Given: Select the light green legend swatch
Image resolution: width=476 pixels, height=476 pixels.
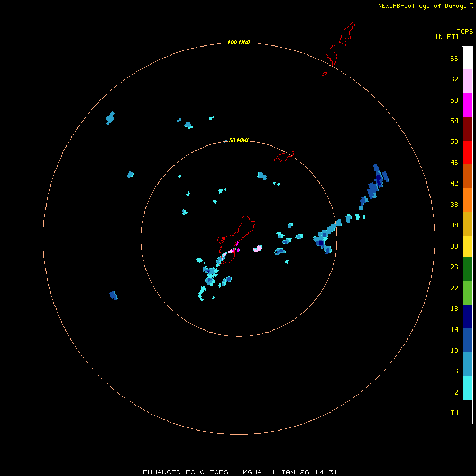Looking at the screenshot, I should coord(467,293).
